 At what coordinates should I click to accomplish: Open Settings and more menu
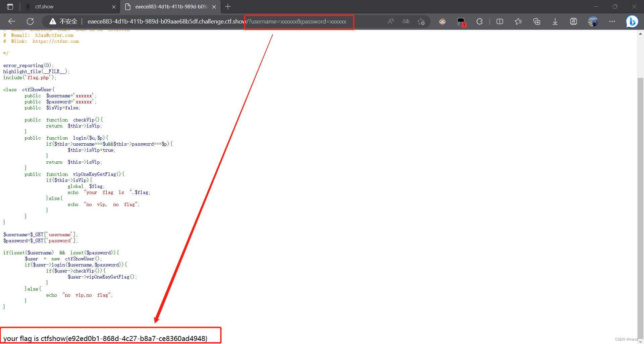click(612, 21)
